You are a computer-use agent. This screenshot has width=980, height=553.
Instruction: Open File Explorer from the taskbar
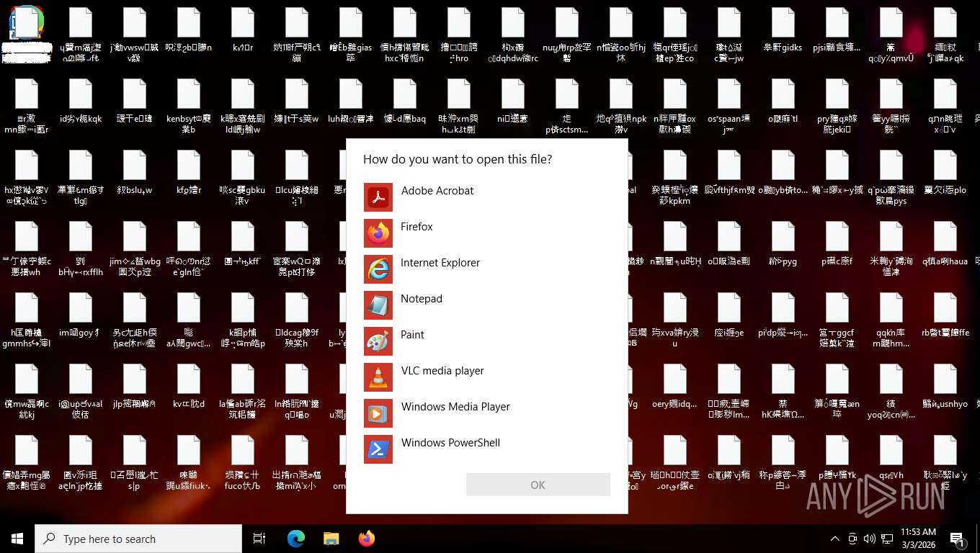[x=331, y=539]
